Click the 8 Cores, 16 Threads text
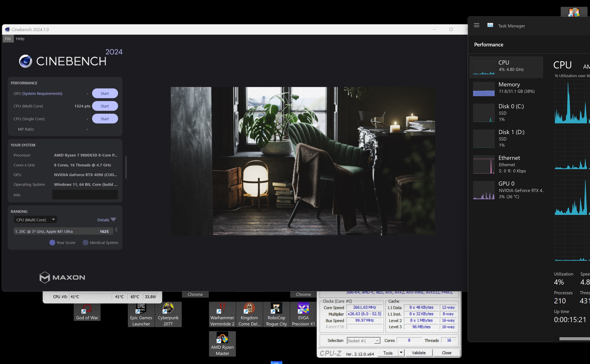 pos(82,165)
